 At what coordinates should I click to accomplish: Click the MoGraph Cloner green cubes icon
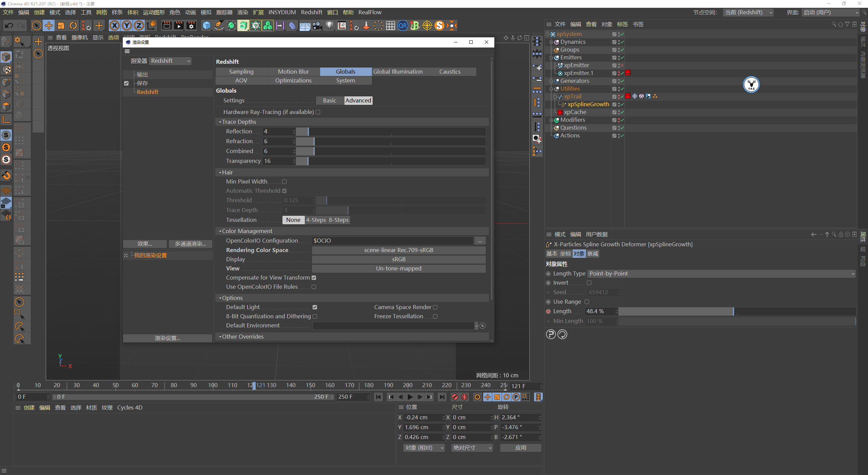(x=268, y=25)
